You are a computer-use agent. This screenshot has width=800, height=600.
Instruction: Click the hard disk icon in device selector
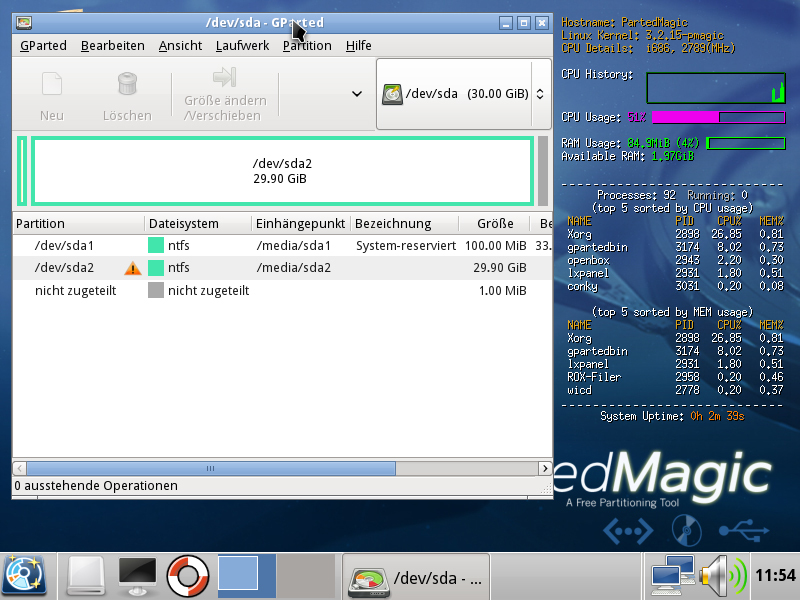click(x=392, y=94)
